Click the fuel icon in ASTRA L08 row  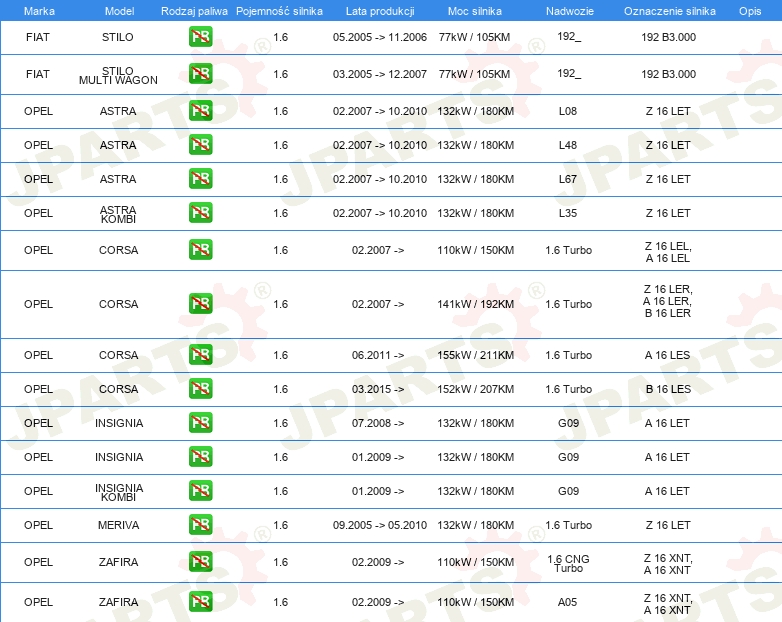pos(200,111)
